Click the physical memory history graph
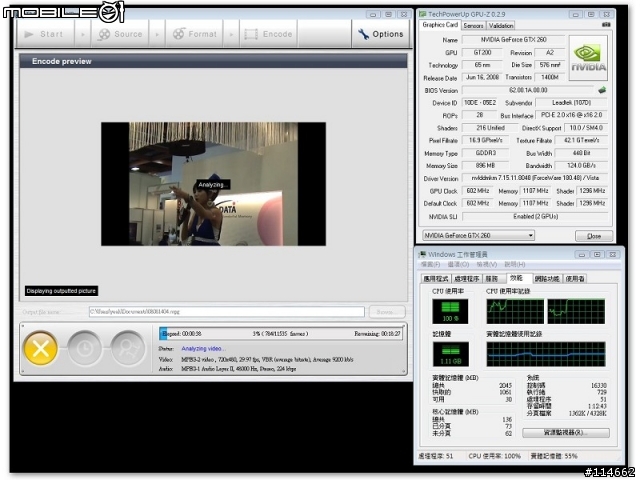The width and height of the screenshot is (640, 480). pos(546,354)
